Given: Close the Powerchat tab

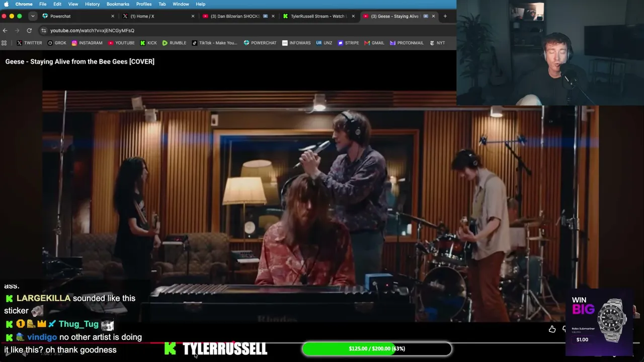Looking at the screenshot, I should click(112, 16).
